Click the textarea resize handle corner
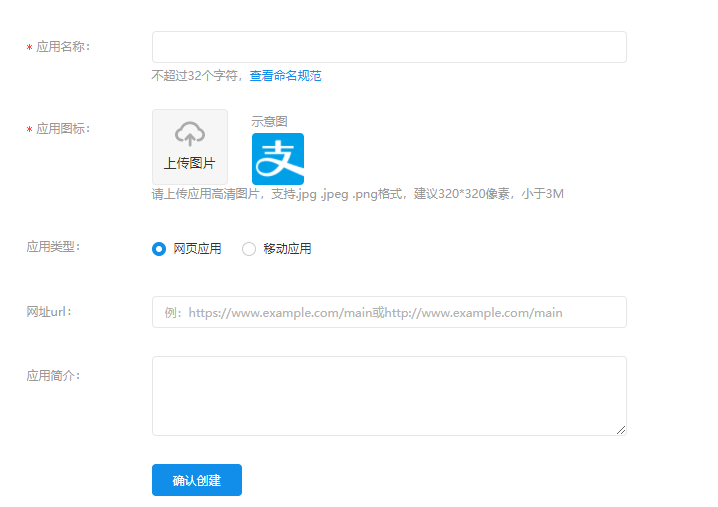This screenshot has width=718, height=507. (x=621, y=430)
